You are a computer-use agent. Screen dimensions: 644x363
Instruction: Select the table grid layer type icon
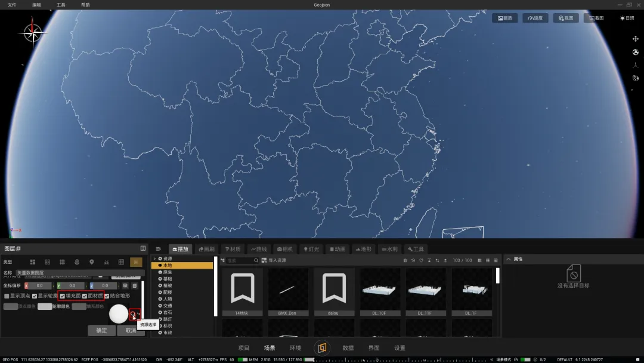click(121, 262)
